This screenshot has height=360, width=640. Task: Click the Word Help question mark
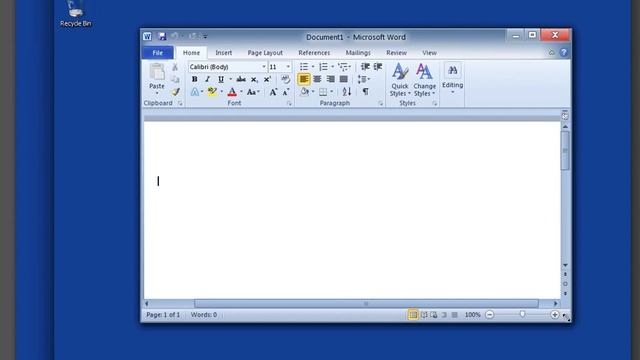(x=564, y=52)
